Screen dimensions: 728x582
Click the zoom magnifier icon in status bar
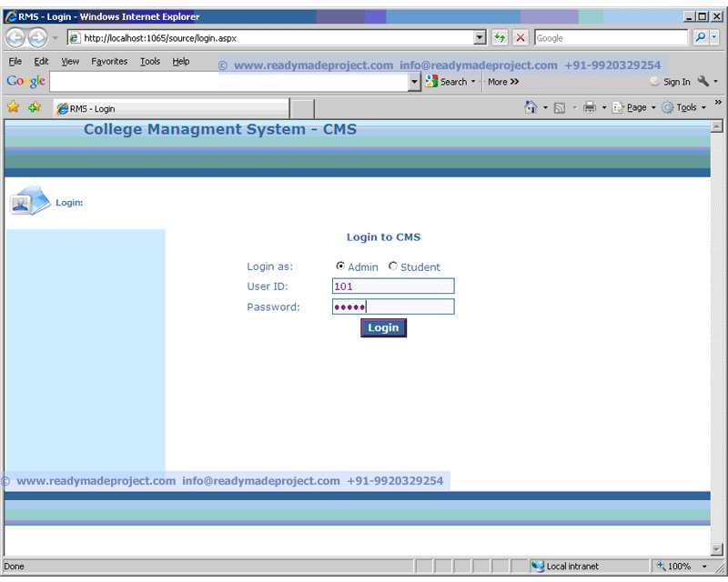coord(662,566)
